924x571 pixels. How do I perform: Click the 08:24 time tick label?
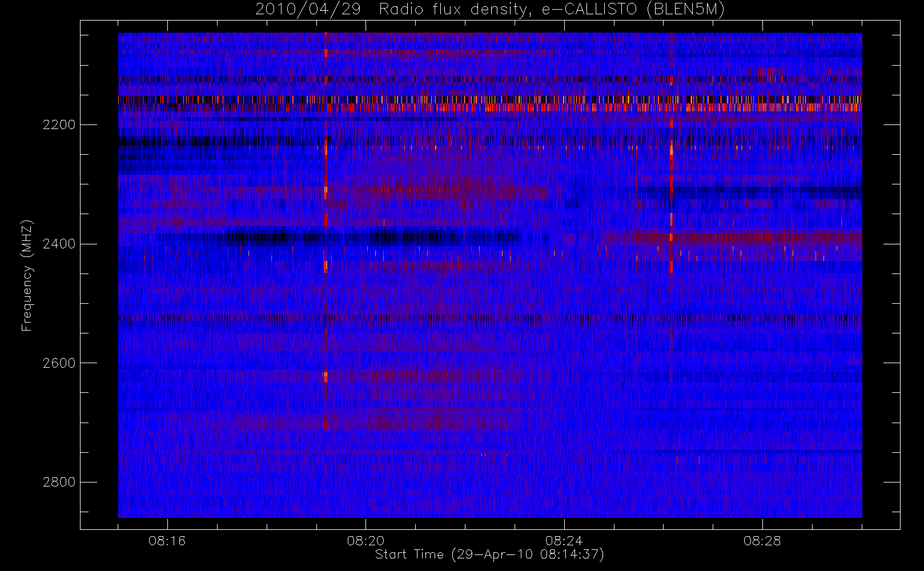(564, 541)
